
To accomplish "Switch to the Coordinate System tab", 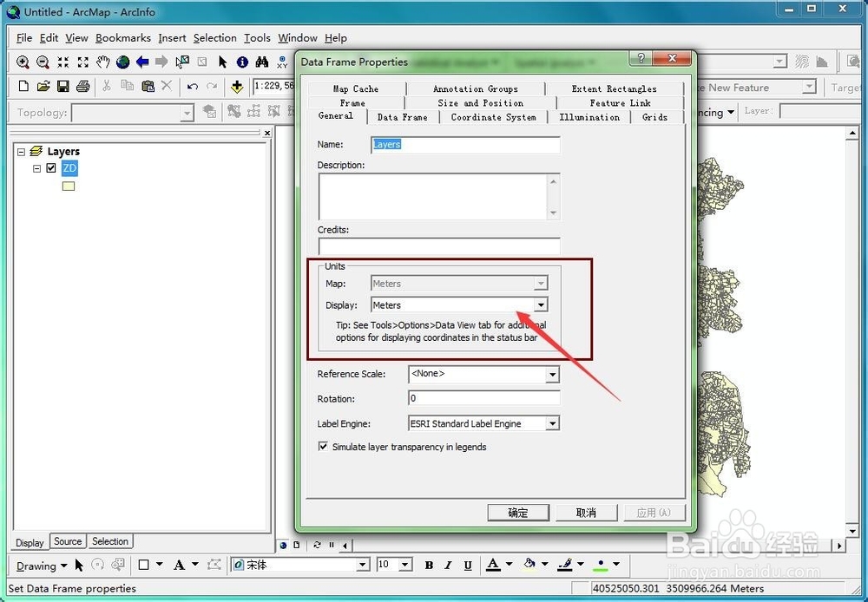I will point(493,117).
